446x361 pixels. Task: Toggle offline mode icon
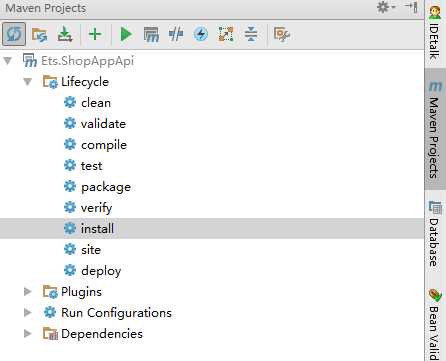tap(176, 34)
